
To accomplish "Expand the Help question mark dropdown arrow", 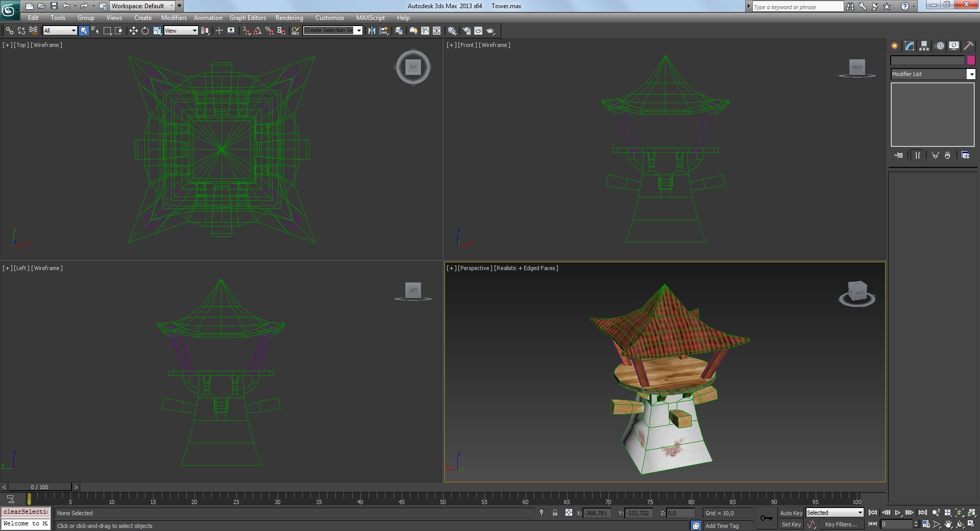I will point(914,6).
